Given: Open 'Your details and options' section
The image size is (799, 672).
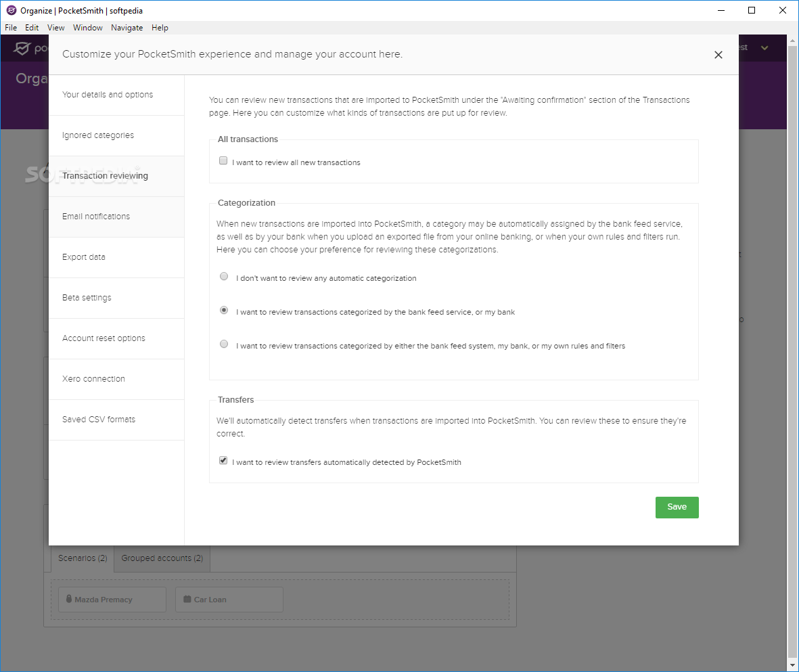Looking at the screenshot, I should (x=116, y=95).
